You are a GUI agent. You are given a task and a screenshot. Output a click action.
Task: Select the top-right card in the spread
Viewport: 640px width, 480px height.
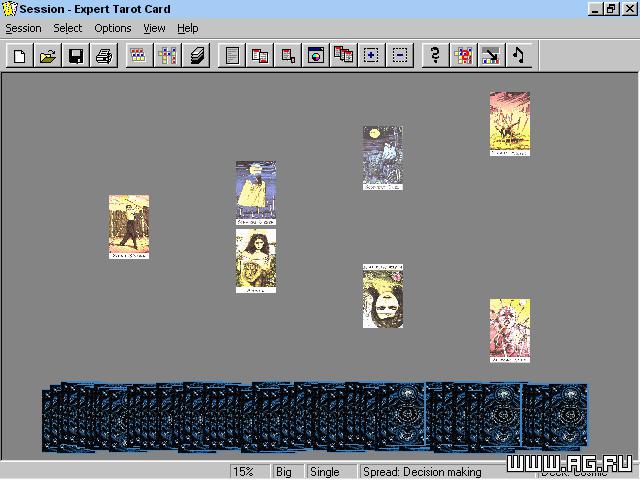click(509, 124)
